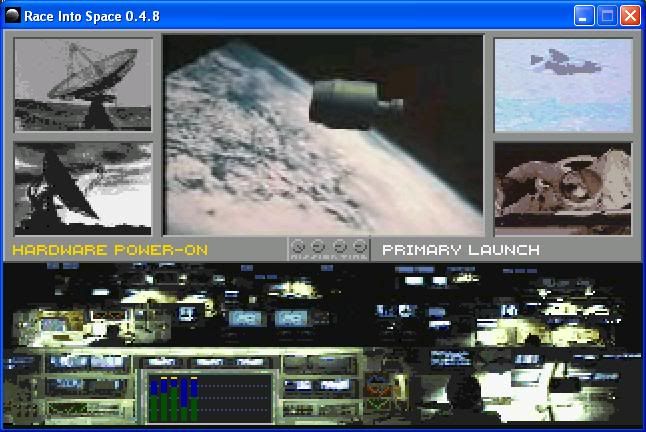Click the mission time clock dials panel
The image size is (646, 432).
pos(329,249)
